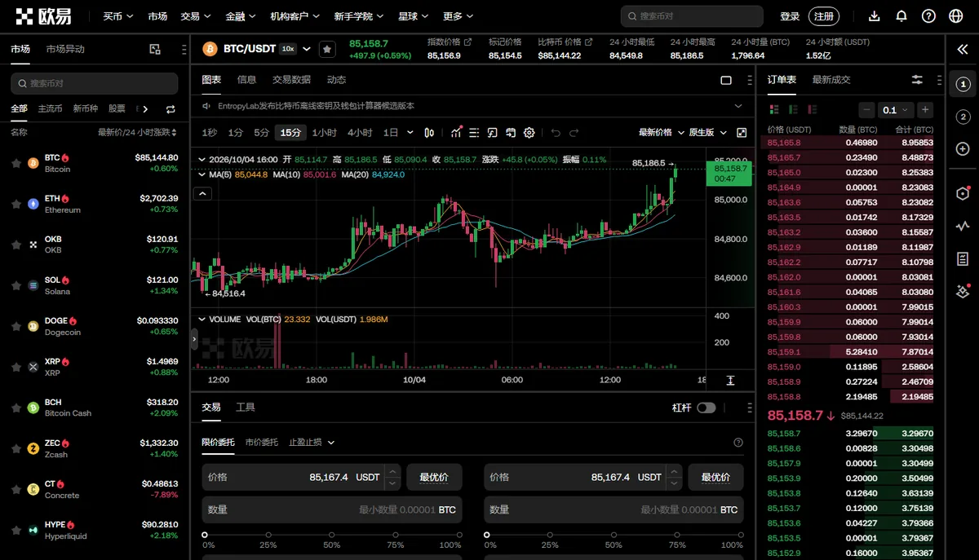
Task: Star the BCH row in market list
Action: pos(16,408)
